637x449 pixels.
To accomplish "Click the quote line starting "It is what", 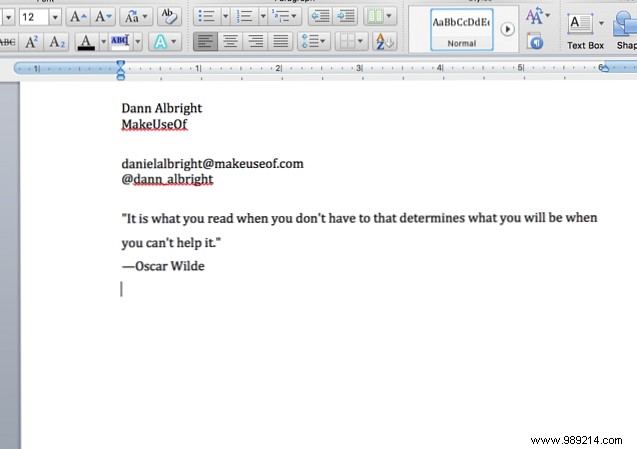I will pyautogui.click(x=360, y=218).
